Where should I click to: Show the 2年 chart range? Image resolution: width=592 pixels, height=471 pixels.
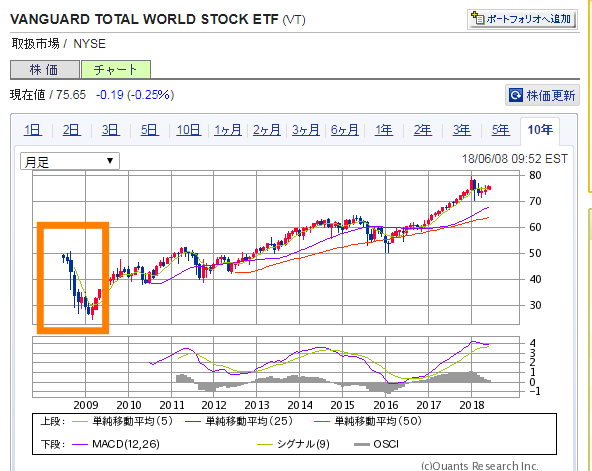[422, 130]
